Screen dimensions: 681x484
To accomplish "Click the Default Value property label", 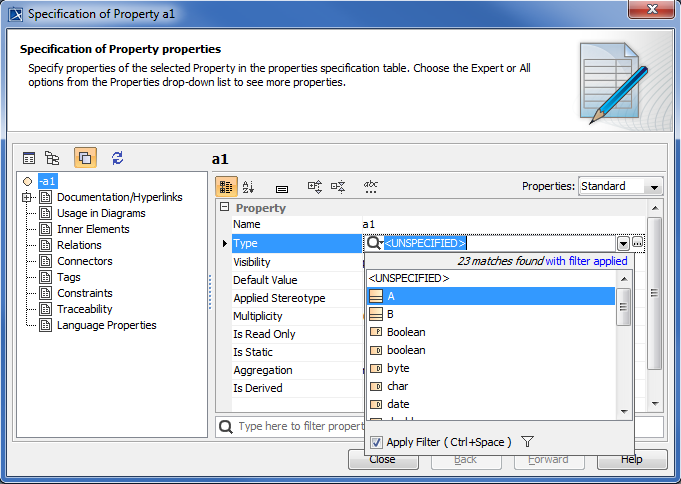I will (265, 280).
